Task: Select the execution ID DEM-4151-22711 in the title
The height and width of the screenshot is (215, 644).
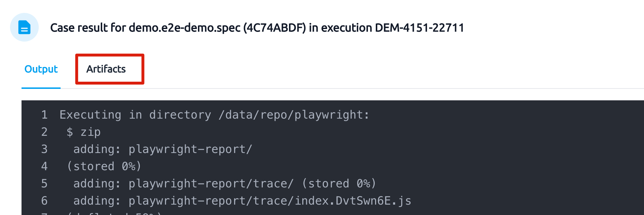Action: pyautogui.click(x=420, y=28)
